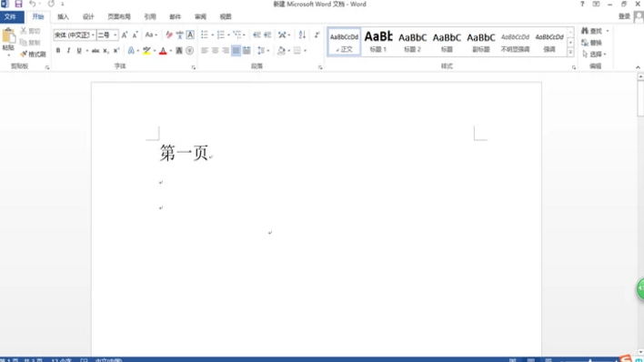Toggle Bold formatting
This screenshot has height=362, width=644.
[x=58, y=51]
